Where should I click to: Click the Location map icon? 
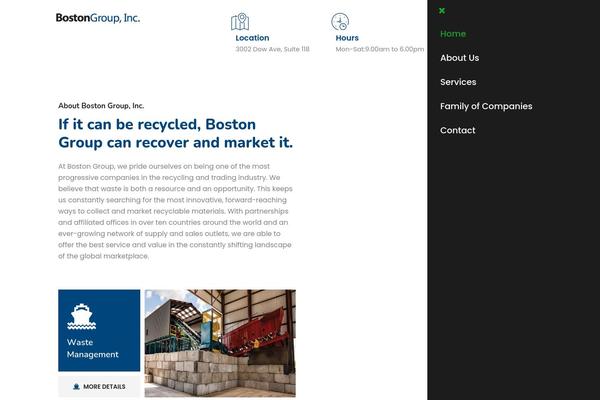pos(240,21)
